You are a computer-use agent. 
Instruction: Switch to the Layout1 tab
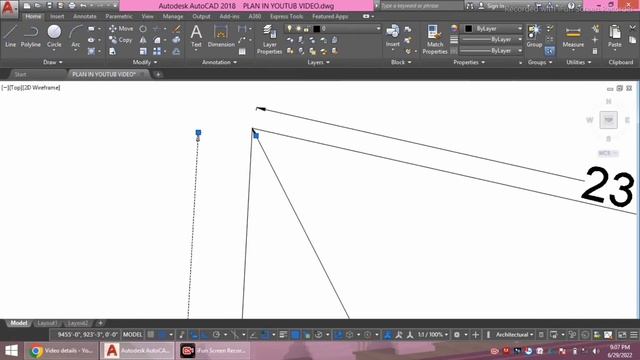(47, 323)
